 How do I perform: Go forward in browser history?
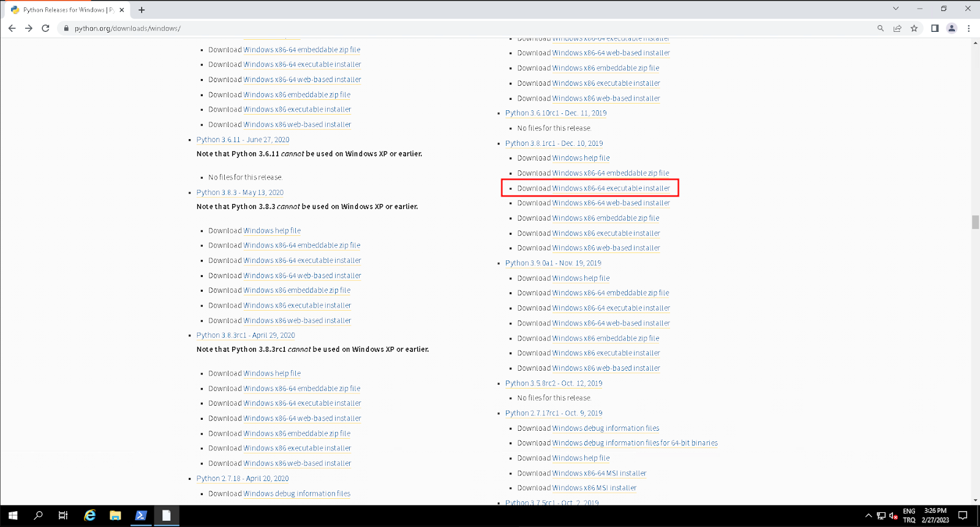[x=29, y=28]
